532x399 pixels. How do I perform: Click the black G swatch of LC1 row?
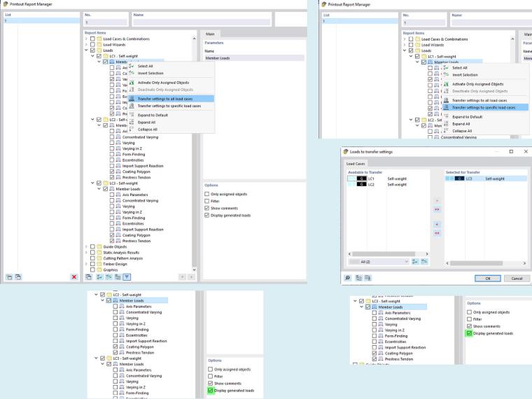click(362, 178)
